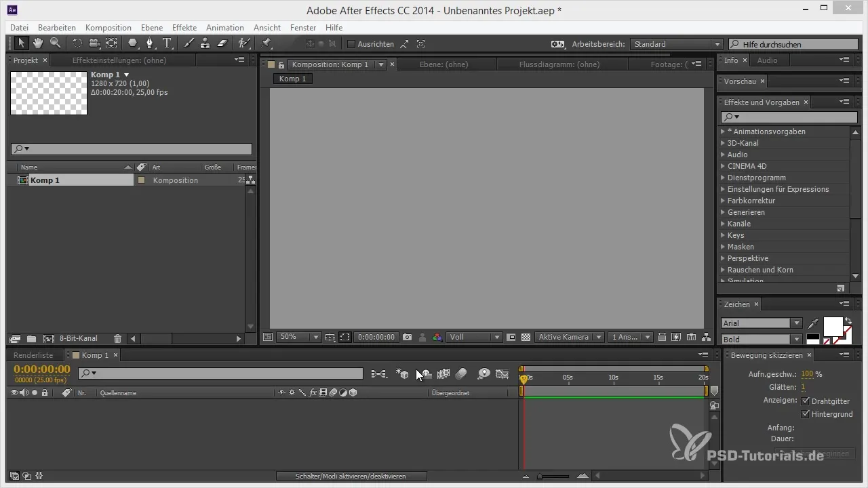Open the Aktive Kamera dropdown

pyautogui.click(x=570, y=337)
